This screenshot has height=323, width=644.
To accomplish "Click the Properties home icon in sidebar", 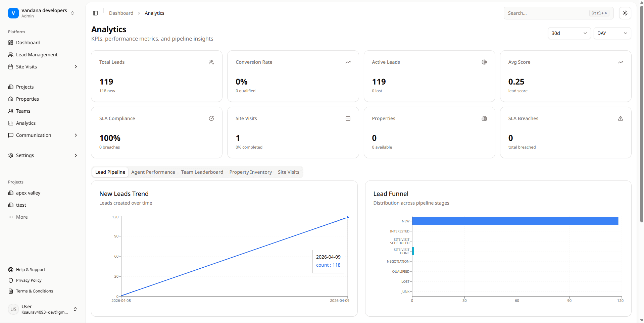I will click(x=11, y=99).
